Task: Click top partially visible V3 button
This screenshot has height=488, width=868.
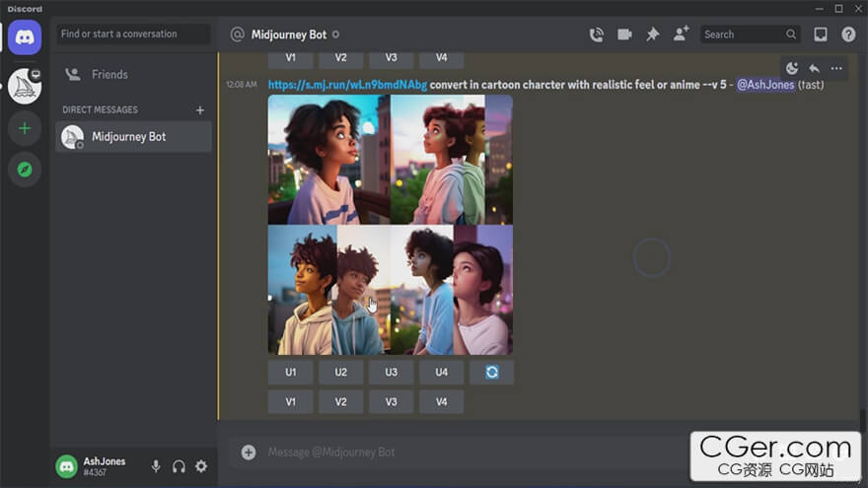Action: pyautogui.click(x=392, y=60)
